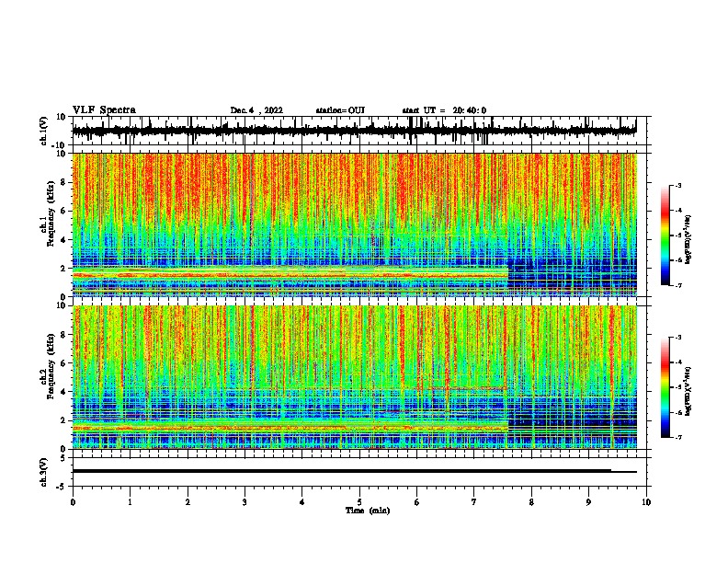Click the ch.1 color scale bar
Viewport: 728px width, 563px height.
pos(665,235)
